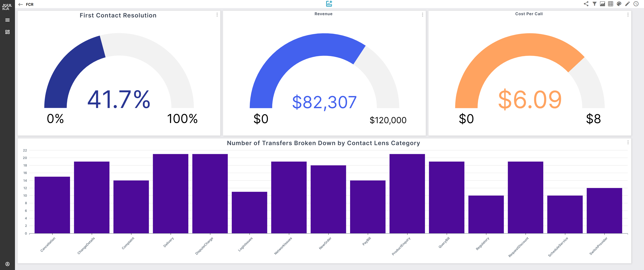Viewport: 644px width, 270px height.
Task: Click the SwitchProvider bar
Action: tap(604, 211)
